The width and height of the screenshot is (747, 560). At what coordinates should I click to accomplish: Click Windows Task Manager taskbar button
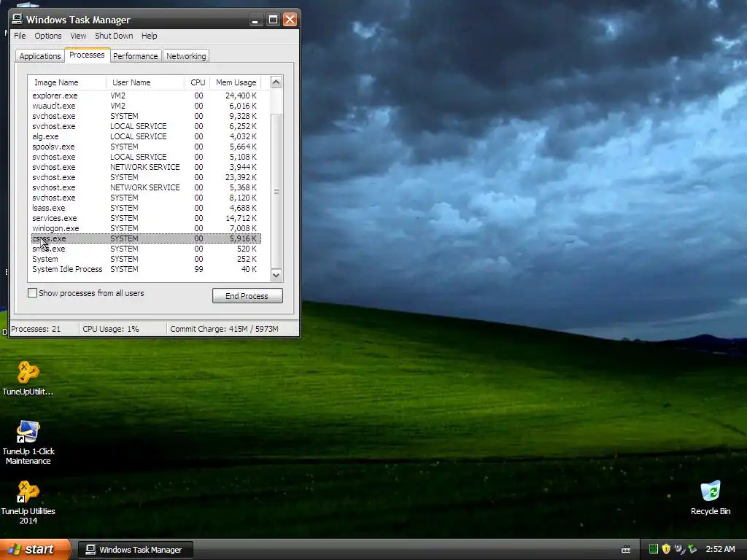click(135, 550)
